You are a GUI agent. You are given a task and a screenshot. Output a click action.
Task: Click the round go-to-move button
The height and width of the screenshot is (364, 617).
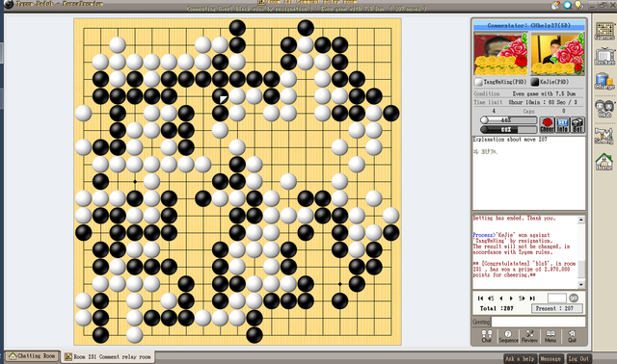(574, 298)
